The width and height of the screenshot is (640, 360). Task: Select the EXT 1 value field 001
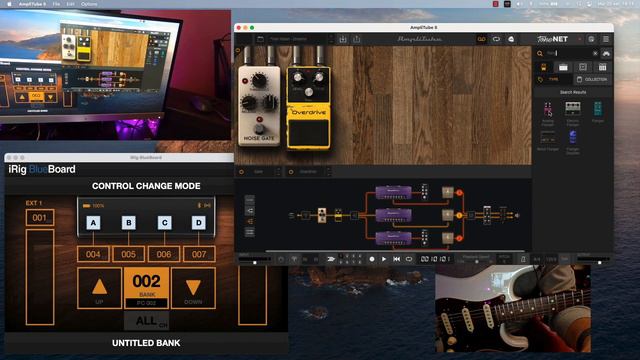click(40, 218)
